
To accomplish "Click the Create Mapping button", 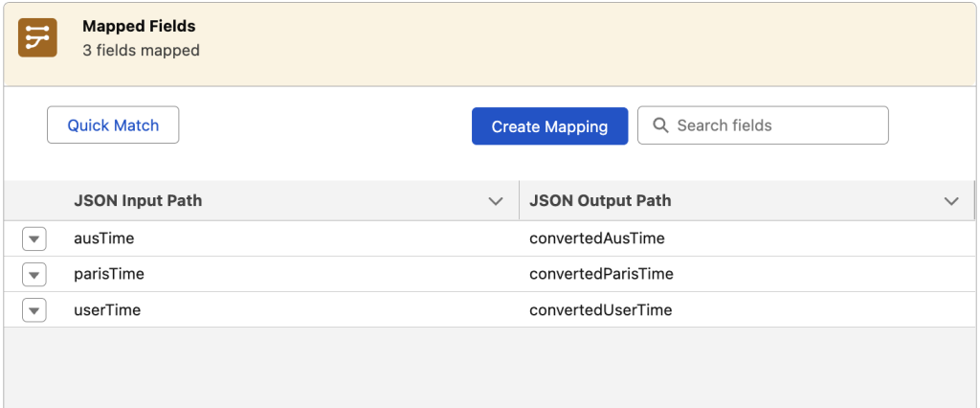I will [549, 126].
